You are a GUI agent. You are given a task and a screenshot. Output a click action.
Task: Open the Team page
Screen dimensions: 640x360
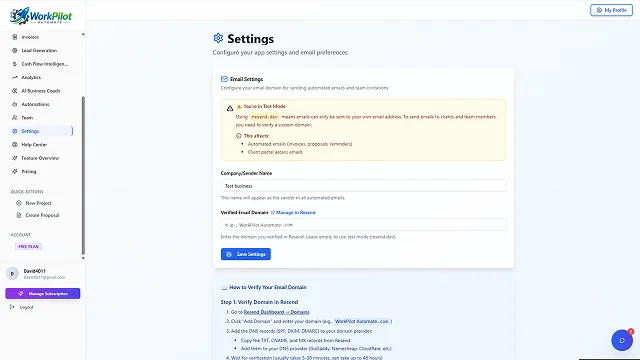click(x=41, y=118)
